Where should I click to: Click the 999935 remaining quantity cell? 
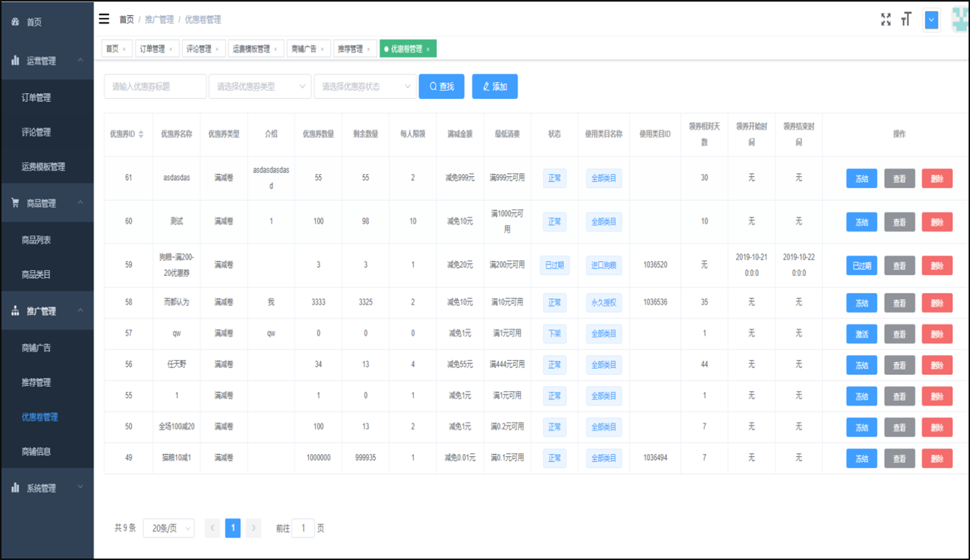[x=365, y=458]
